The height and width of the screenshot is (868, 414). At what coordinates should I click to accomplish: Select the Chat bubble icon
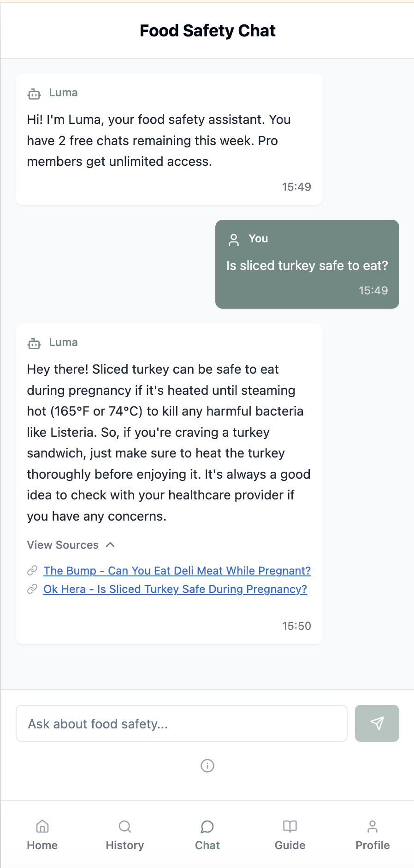[207, 827]
